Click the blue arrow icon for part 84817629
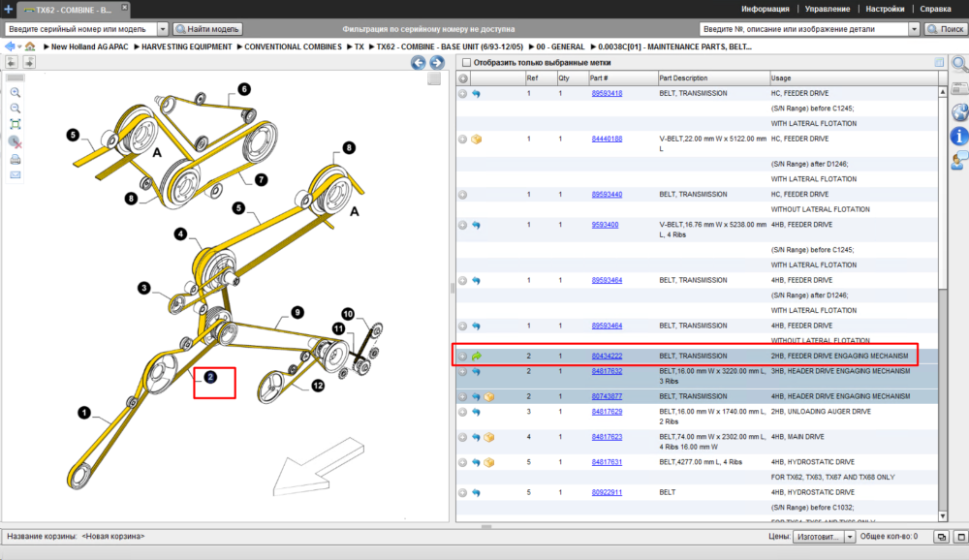969x560 pixels. pos(476,412)
